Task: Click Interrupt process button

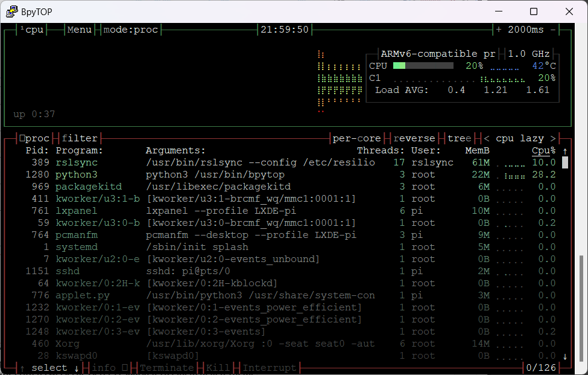Action: point(269,368)
